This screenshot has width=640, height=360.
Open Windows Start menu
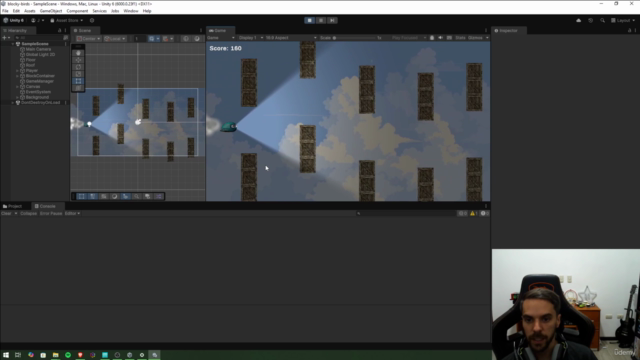[x=6, y=355]
